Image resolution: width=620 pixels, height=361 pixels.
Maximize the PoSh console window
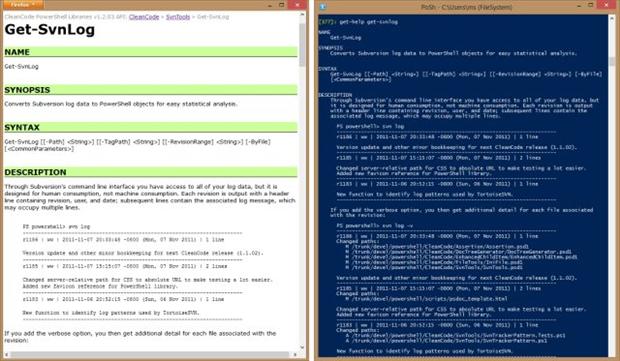[590, 5]
